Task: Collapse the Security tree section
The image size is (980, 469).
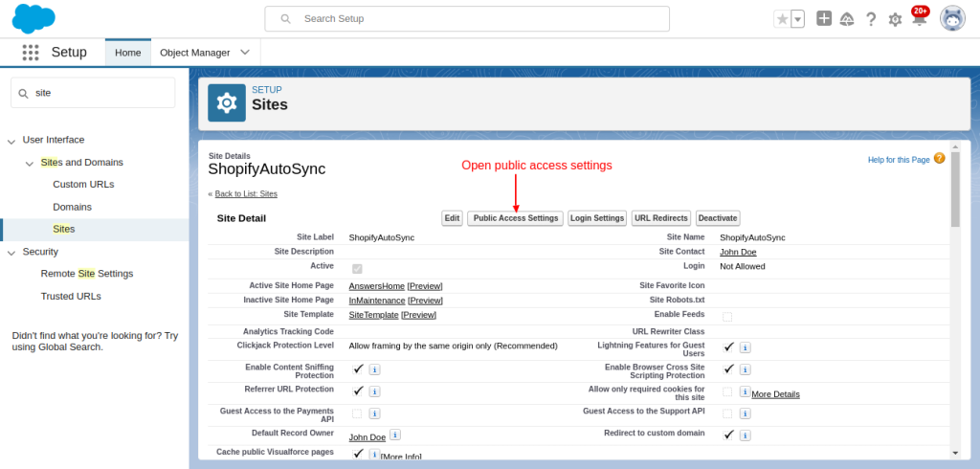Action: pyautogui.click(x=11, y=254)
